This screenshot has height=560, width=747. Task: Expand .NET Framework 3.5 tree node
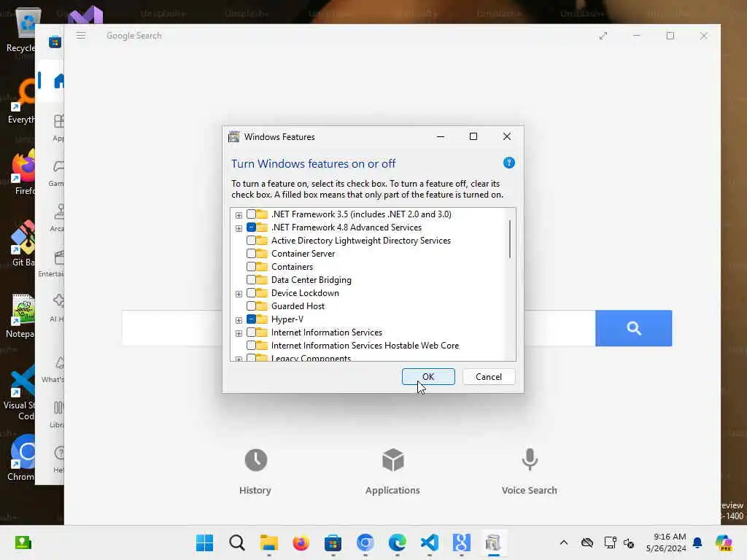point(239,215)
